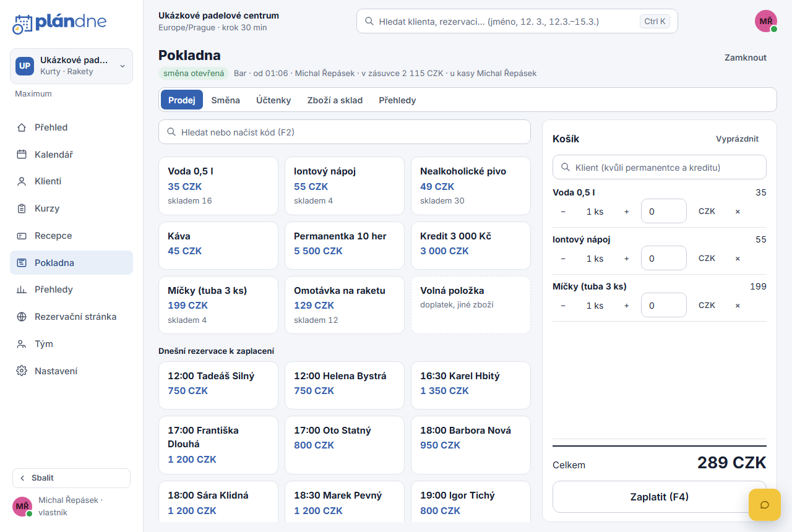Open the yellow chat bubble widget
792x532 pixels.
[x=765, y=505]
